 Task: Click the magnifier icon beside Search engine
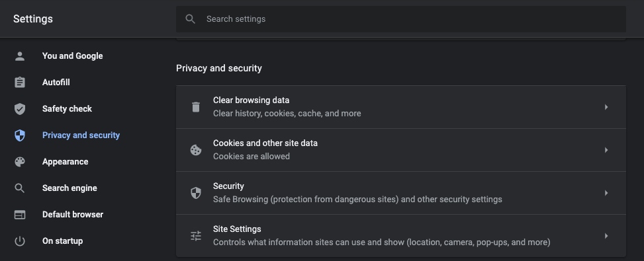(x=20, y=188)
